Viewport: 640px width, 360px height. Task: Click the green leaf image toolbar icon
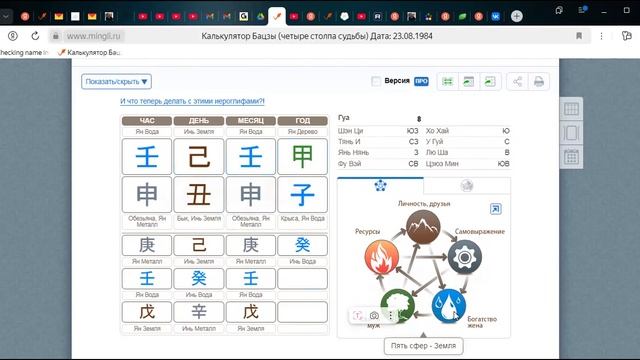click(490, 81)
